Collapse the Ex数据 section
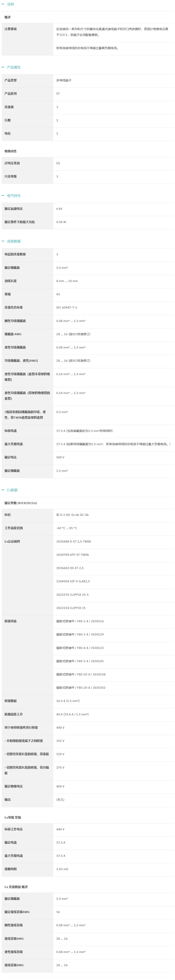The width and height of the screenshot is (175, 980). pos(10,490)
